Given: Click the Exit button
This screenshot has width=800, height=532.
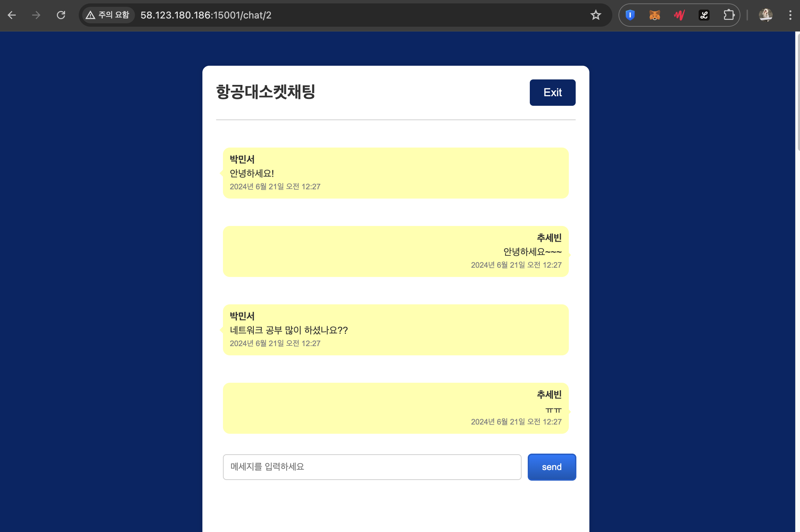Looking at the screenshot, I should pos(552,92).
